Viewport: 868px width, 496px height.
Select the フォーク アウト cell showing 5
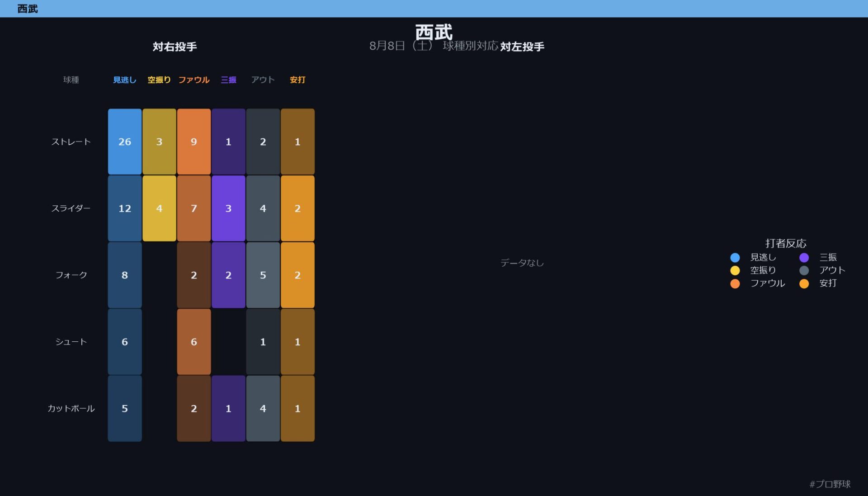[263, 275]
